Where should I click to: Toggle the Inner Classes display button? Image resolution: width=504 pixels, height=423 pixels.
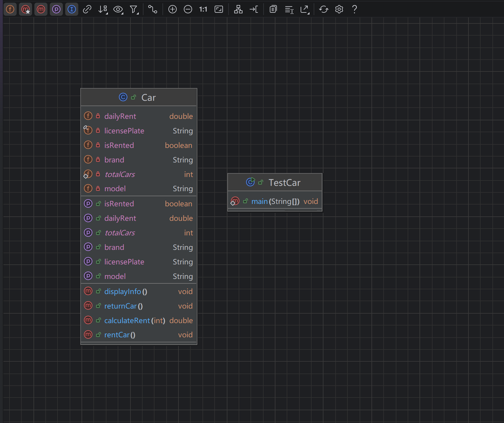[x=72, y=9]
